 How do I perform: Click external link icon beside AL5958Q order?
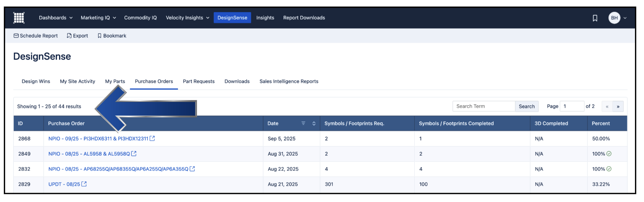134,154
